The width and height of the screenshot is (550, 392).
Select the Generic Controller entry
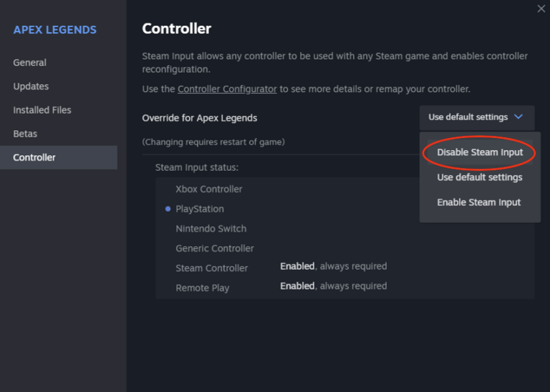pos(215,248)
